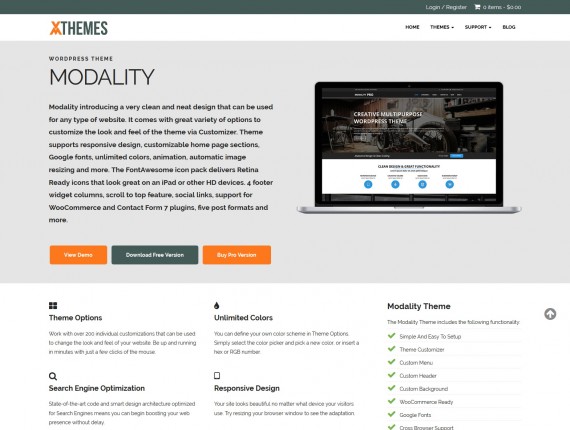Expand the Support dropdown menu
Screen dimensions: 570x430
point(478,27)
